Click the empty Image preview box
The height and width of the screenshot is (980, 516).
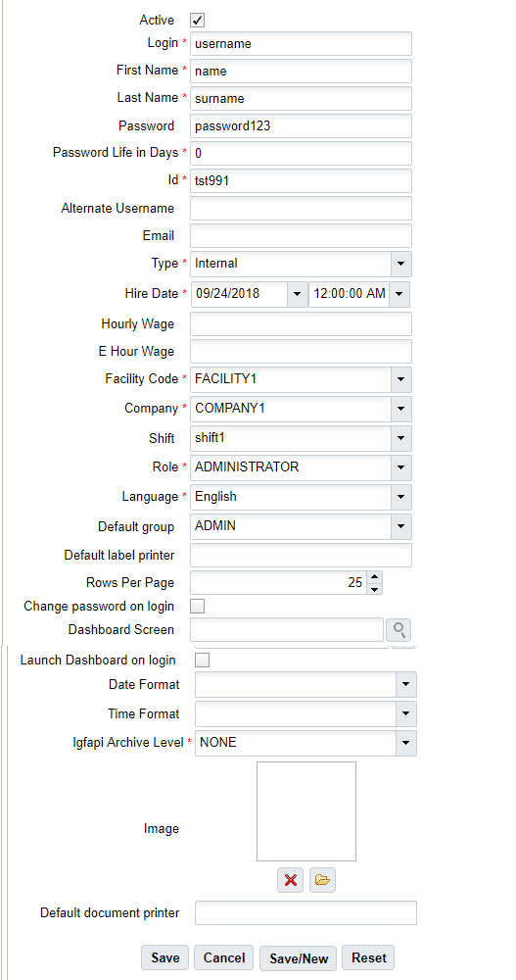coord(306,811)
